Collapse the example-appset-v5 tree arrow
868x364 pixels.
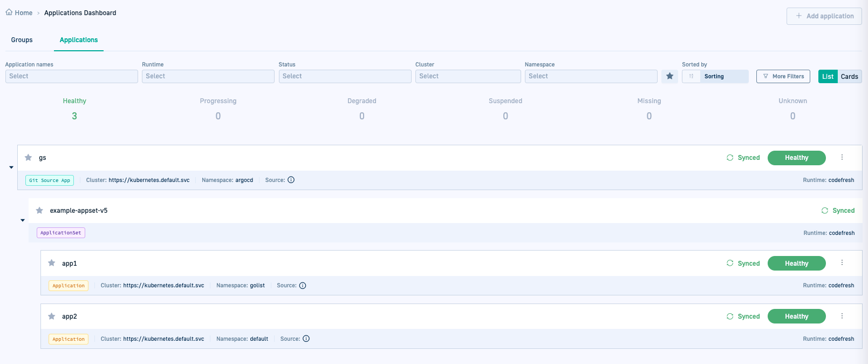click(x=23, y=220)
